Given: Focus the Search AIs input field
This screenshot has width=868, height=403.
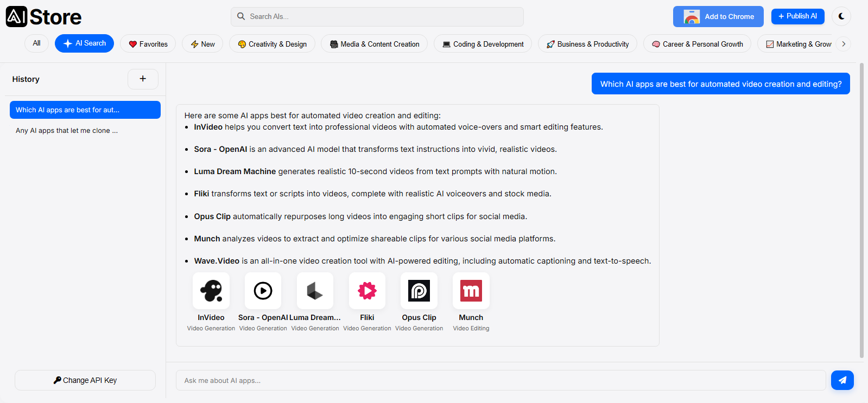Looking at the screenshot, I should 377,17.
